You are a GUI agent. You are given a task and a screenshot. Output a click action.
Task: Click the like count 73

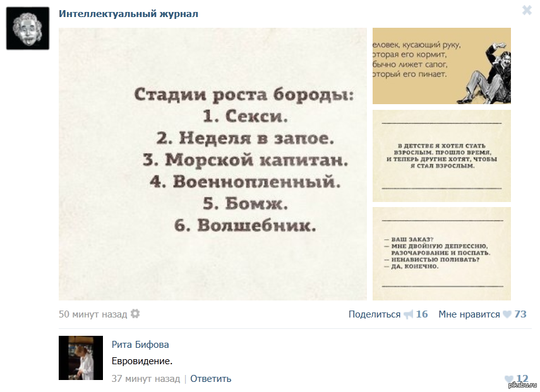point(520,314)
